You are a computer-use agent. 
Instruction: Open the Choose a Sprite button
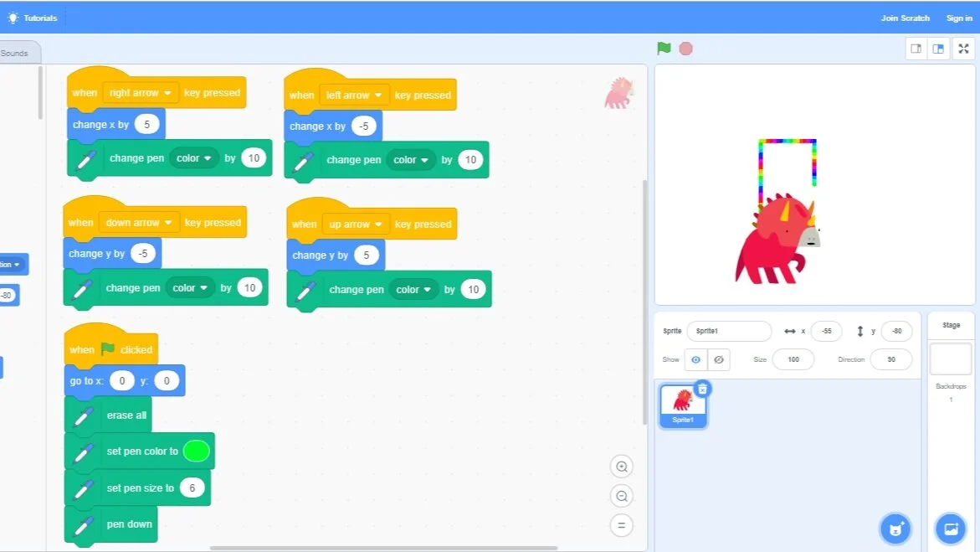click(895, 529)
